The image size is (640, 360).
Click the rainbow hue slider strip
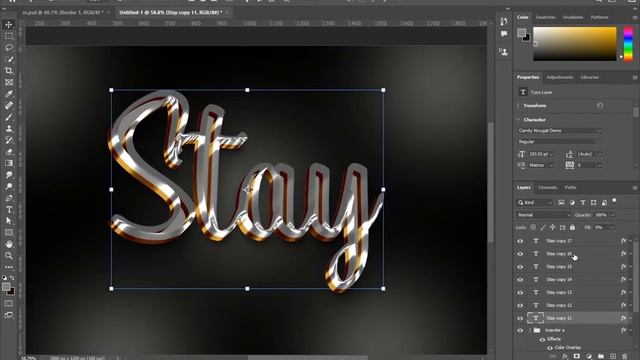pos(628,44)
